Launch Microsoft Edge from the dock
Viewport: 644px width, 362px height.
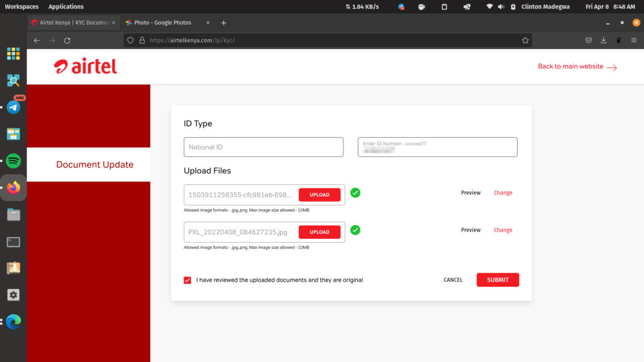point(13,322)
